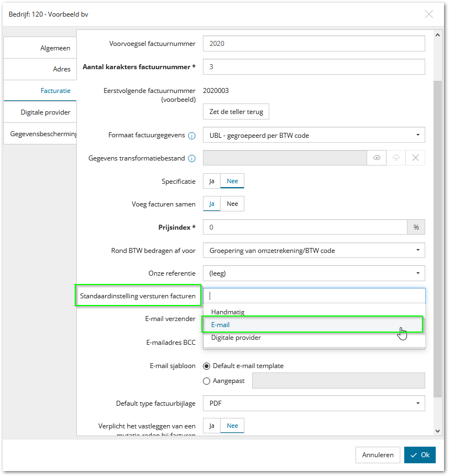The width and height of the screenshot is (449, 476).
Task: Set Specificatie to Nee
Action: (x=232, y=181)
